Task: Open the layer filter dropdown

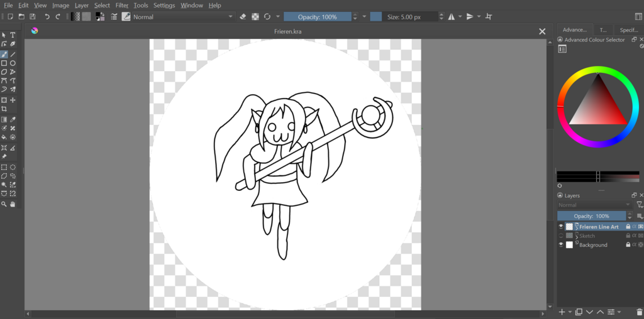Action: (639, 205)
